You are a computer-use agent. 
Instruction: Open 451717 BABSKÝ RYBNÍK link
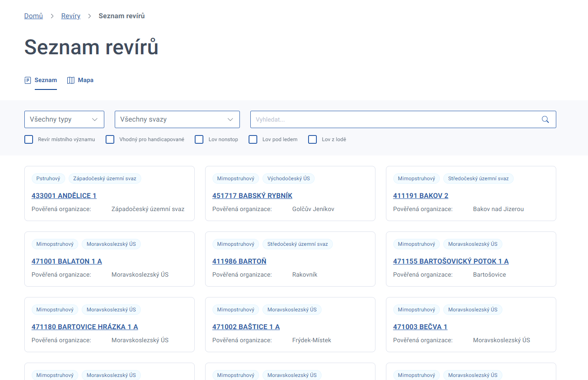click(252, 196)
